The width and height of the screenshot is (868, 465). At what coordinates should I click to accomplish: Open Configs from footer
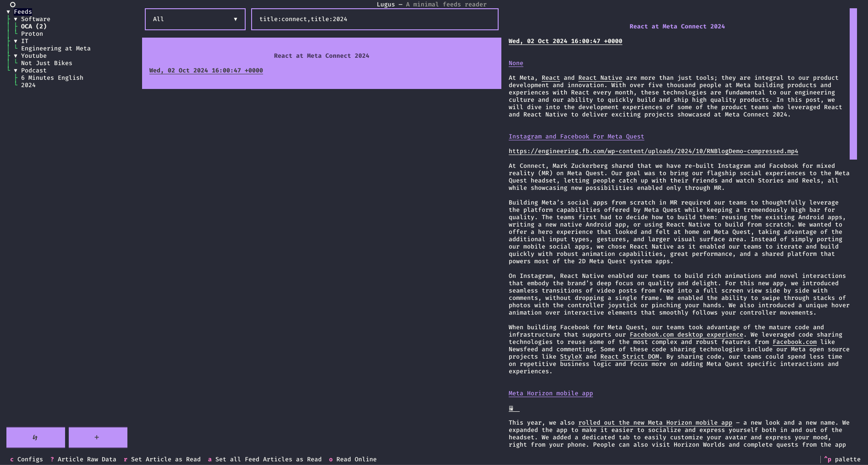click(27, 459)
